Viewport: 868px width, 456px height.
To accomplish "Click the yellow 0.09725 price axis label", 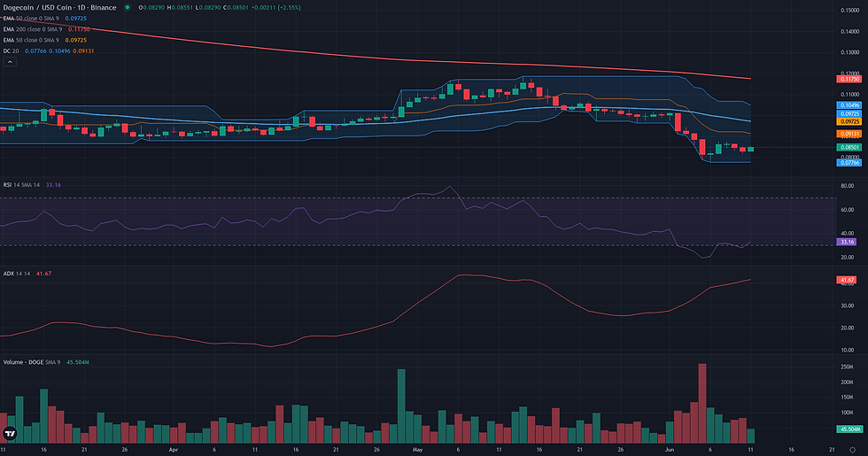I will point(849,121).
